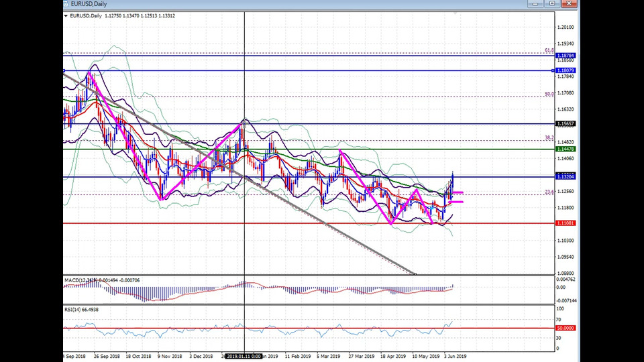Click the 1.15657 black price label
Screen dimensions: 644x362
566,123
